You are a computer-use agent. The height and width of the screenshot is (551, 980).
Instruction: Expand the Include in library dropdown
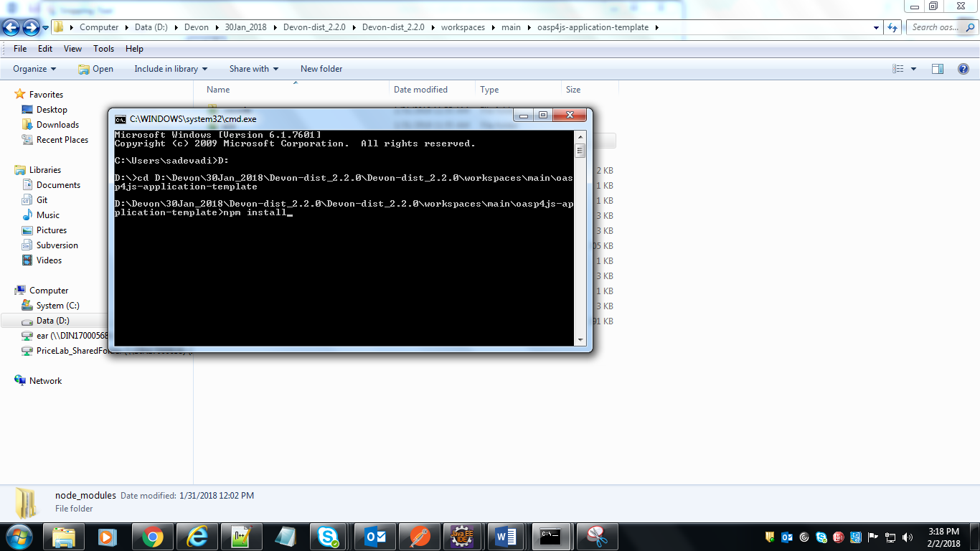tap(171, 69)
